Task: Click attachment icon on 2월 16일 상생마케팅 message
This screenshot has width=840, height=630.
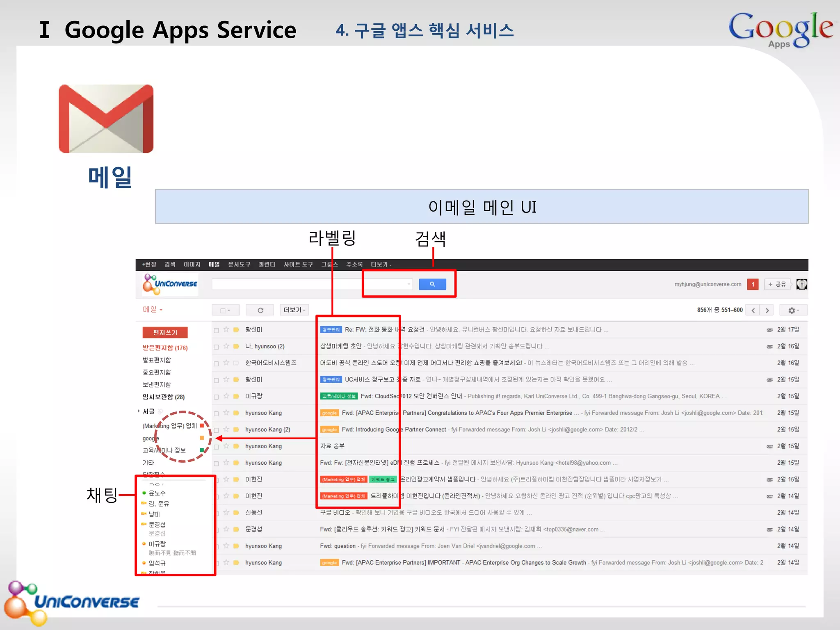Action: [x=769, y=347]
